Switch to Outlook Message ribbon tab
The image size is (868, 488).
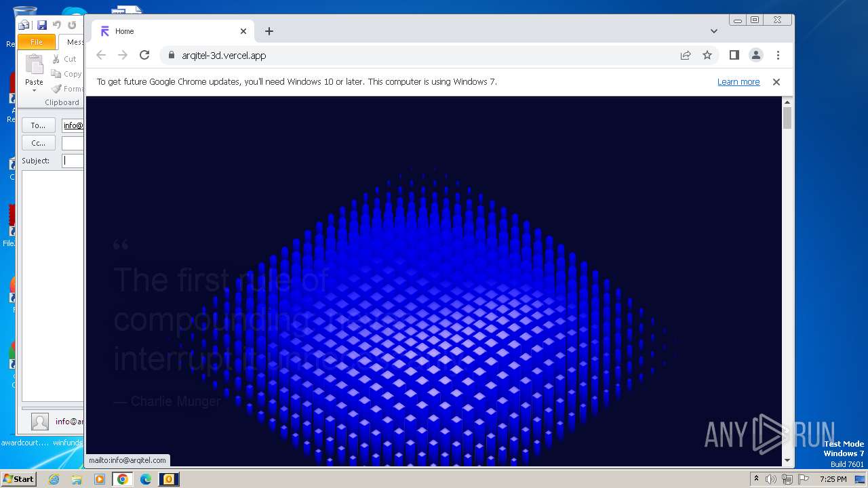pyautogui.click(x=72, y=42)
